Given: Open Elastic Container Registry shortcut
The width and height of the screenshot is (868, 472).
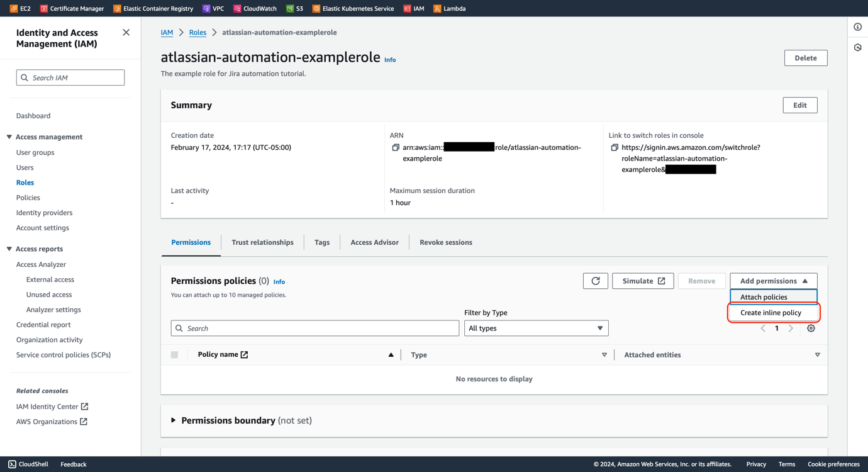Looking at the screenshot, I should pyautogui.click(x=153, y=8).
